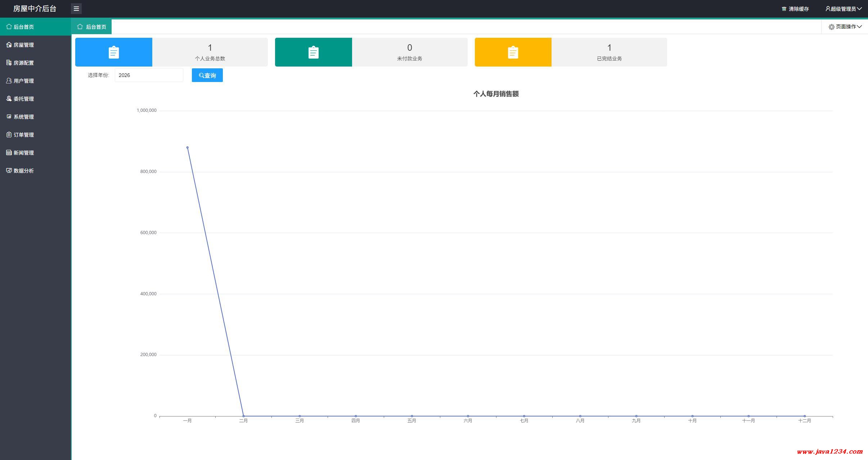Expand the 订单管理 sidebar menu
Screen dimensions: 868x460
(24, 135)
